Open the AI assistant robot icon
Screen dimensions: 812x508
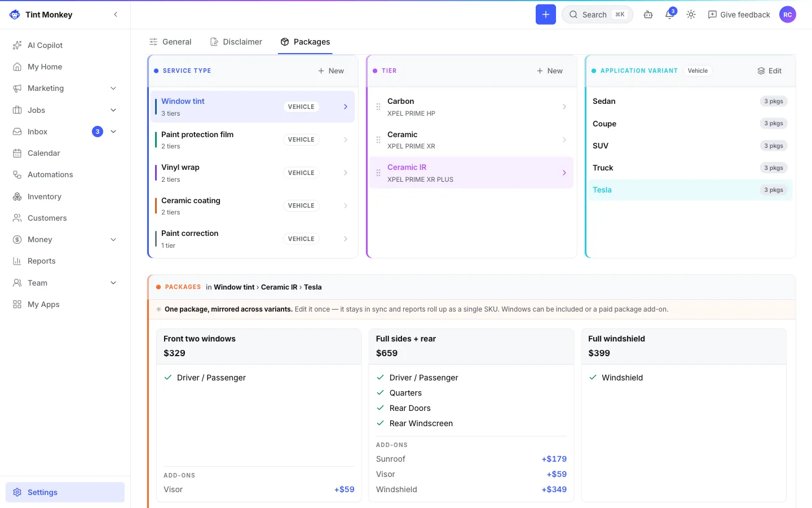[648, 15]
